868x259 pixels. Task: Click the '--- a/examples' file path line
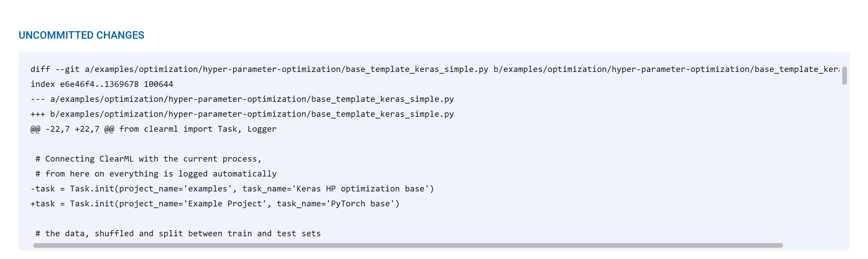point(242,99)
